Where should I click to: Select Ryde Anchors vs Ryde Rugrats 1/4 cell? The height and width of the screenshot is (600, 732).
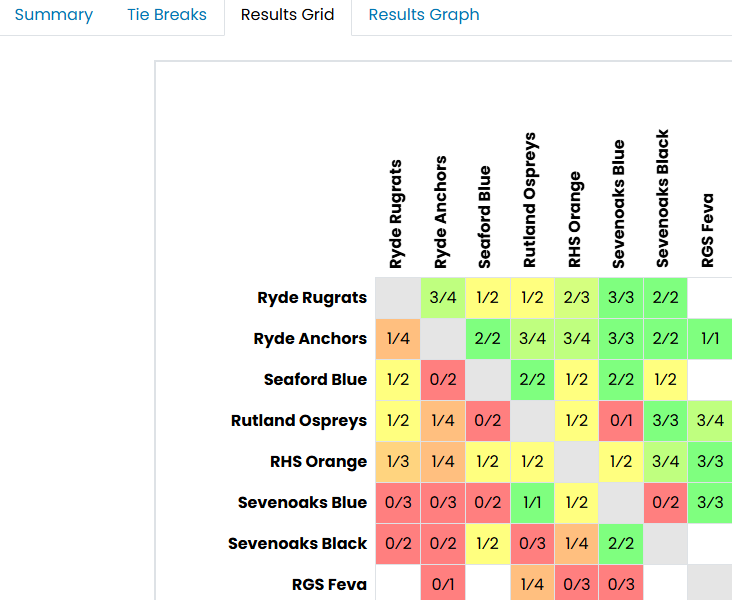[x=397, y=338]
